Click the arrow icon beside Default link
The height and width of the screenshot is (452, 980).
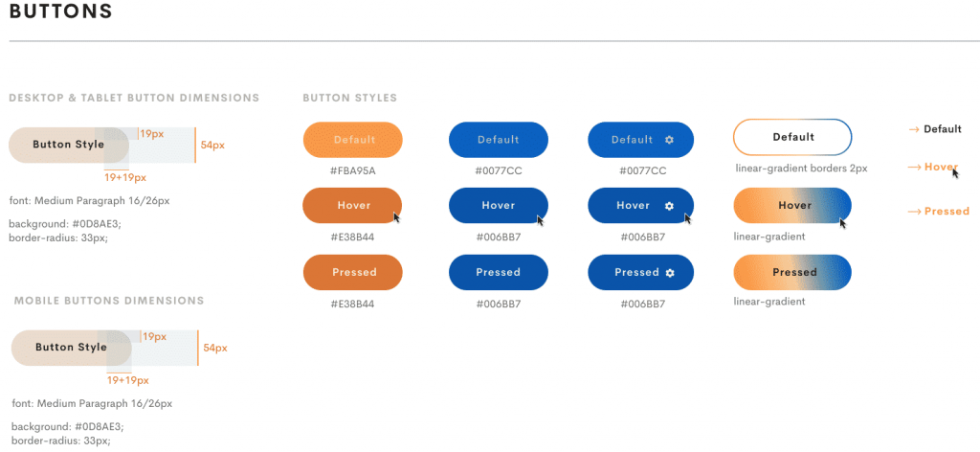coord(913,129)
